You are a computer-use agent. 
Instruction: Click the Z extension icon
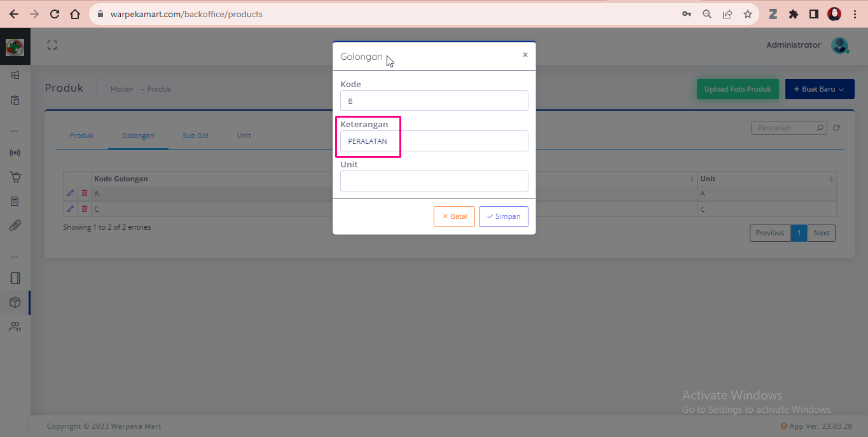773,14
